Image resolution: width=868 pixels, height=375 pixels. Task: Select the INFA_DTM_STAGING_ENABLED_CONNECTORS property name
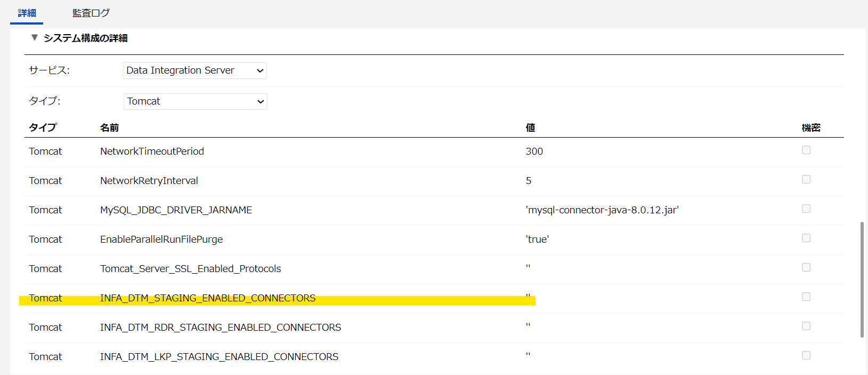pos(208,298)
